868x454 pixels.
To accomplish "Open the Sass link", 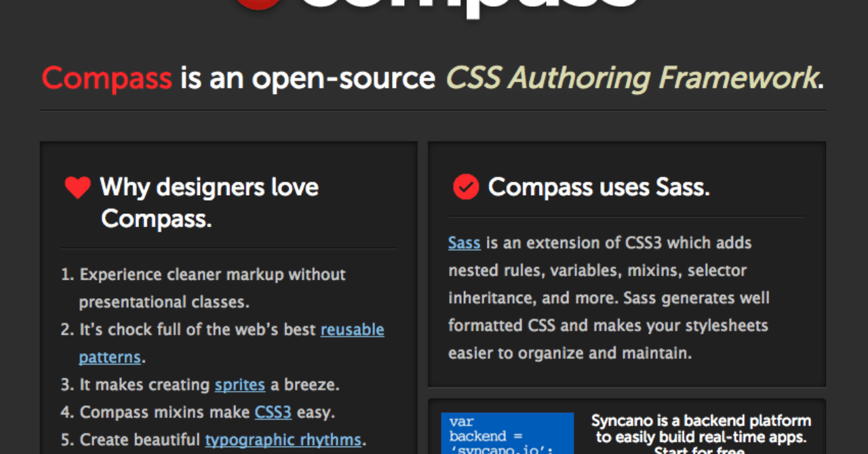I will (465, 243).
